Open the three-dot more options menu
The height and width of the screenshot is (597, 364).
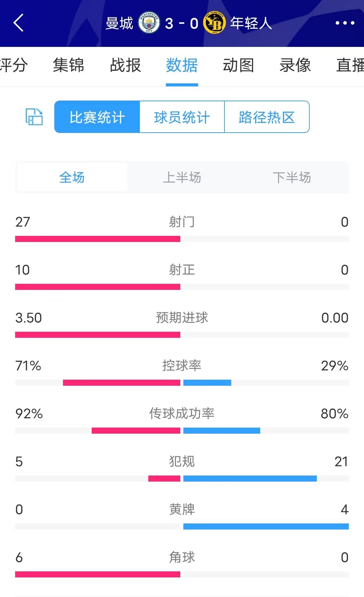pos(344,23)
